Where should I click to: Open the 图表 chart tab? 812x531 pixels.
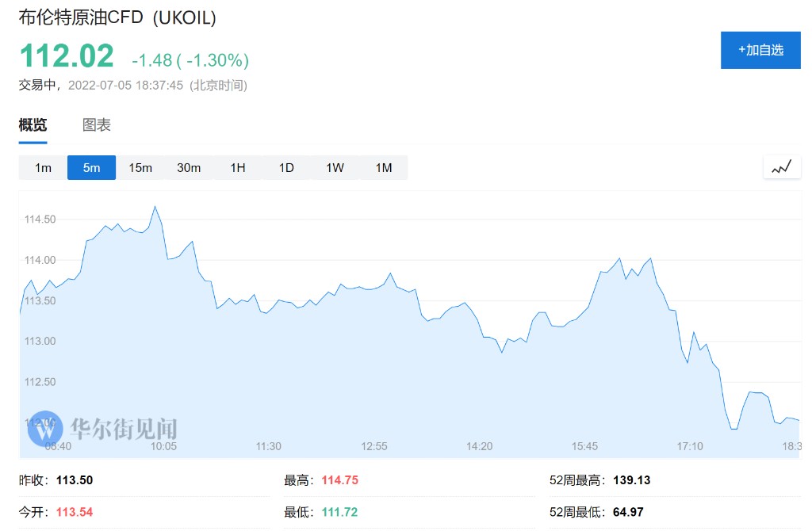pyautogui.click(x=97, y=125)
